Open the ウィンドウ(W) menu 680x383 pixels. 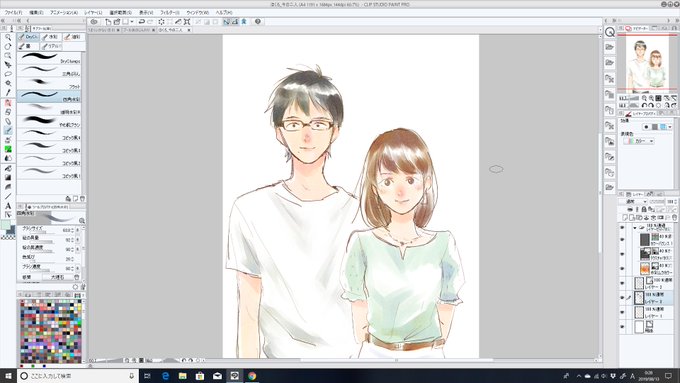tap(197, 13)
